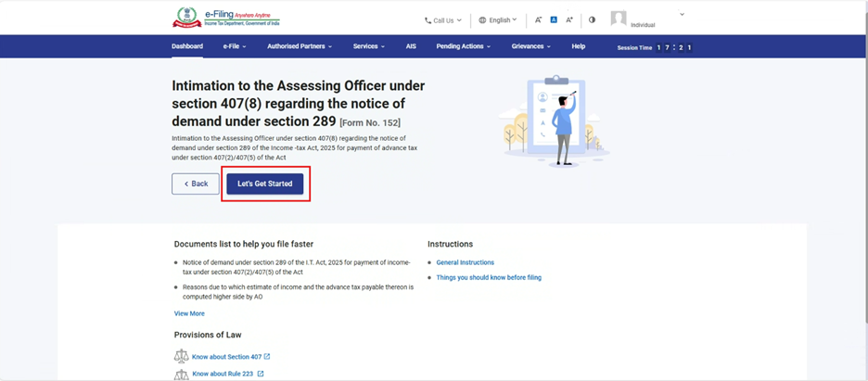The image size is (868, 381).
Task: Toggle high contrast mode
Action: click(592, 19)
